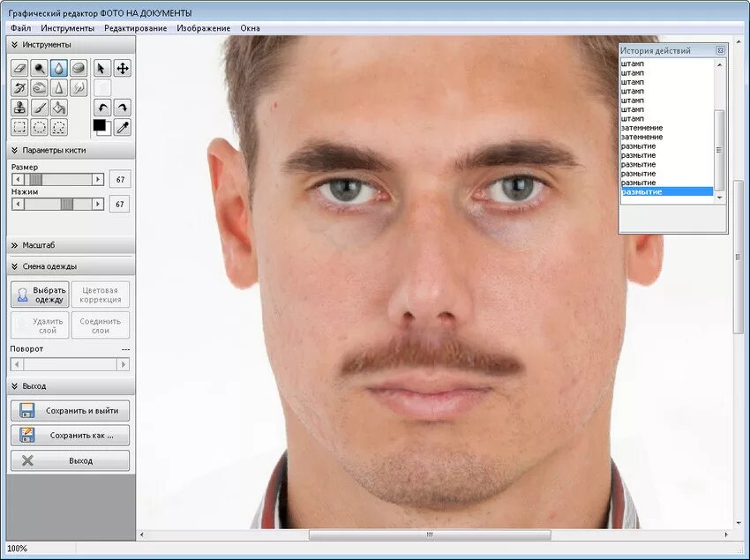Select the Smudge swirl tool
This screenshot has width=750, height=560.
click(39, 88)
